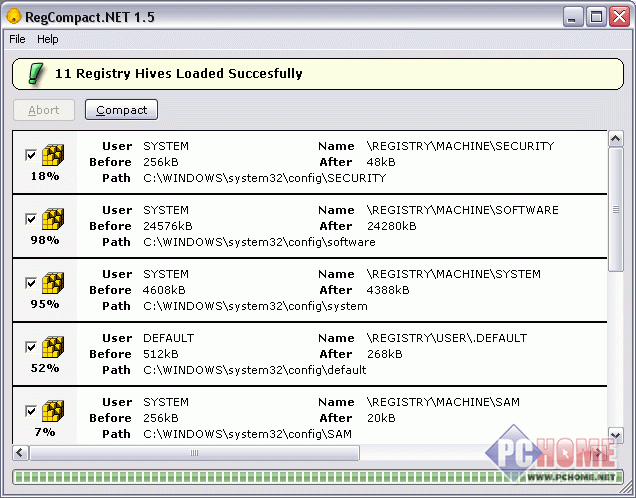Click the SECURITY hive cube icon
Screen dimensions: 636x498
[x=53, y=155]
